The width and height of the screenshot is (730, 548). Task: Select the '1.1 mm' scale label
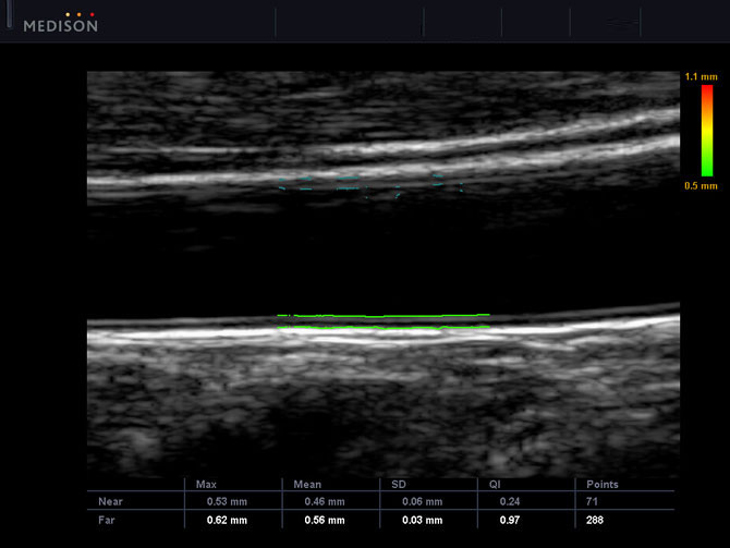[x=701, y=77]
